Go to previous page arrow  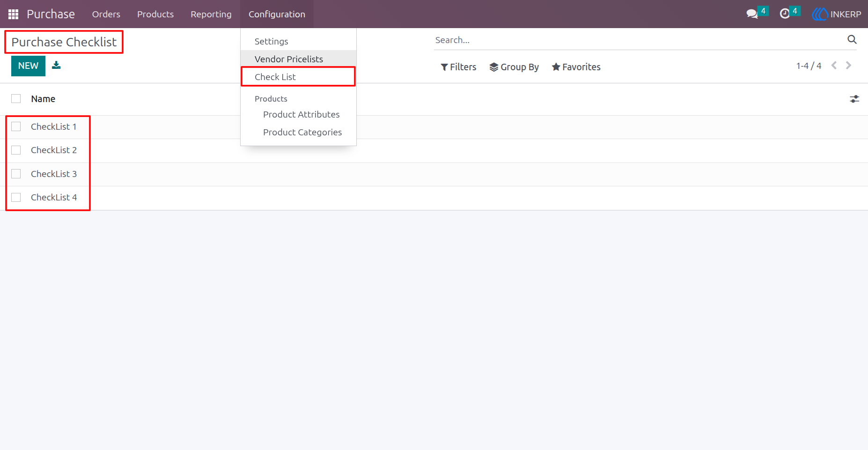[834, 66]
